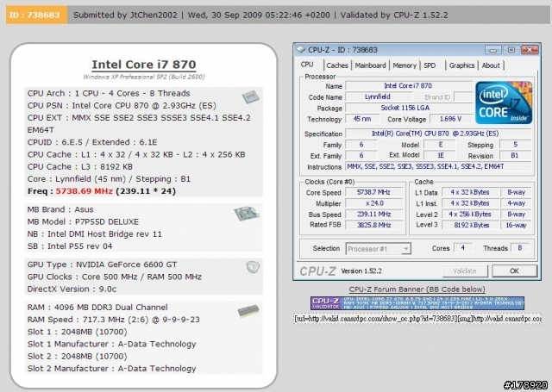Click the L1 Data value 4 x 32 KBytes
The image size is (552, 392).
click(471, 192)
